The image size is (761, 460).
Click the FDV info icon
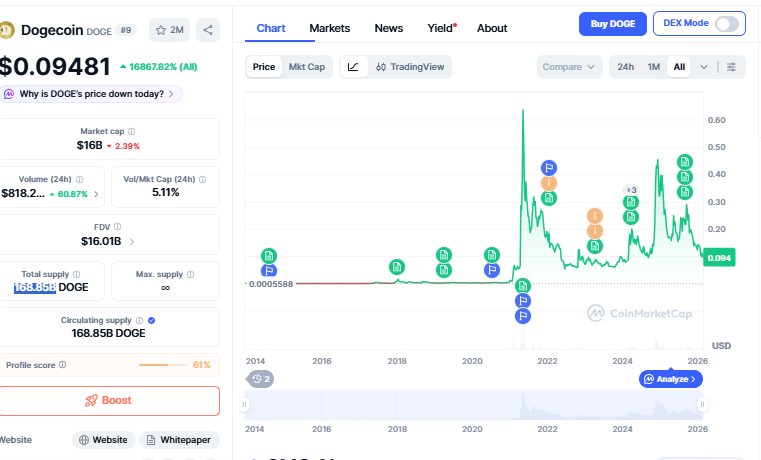point(118,227)
